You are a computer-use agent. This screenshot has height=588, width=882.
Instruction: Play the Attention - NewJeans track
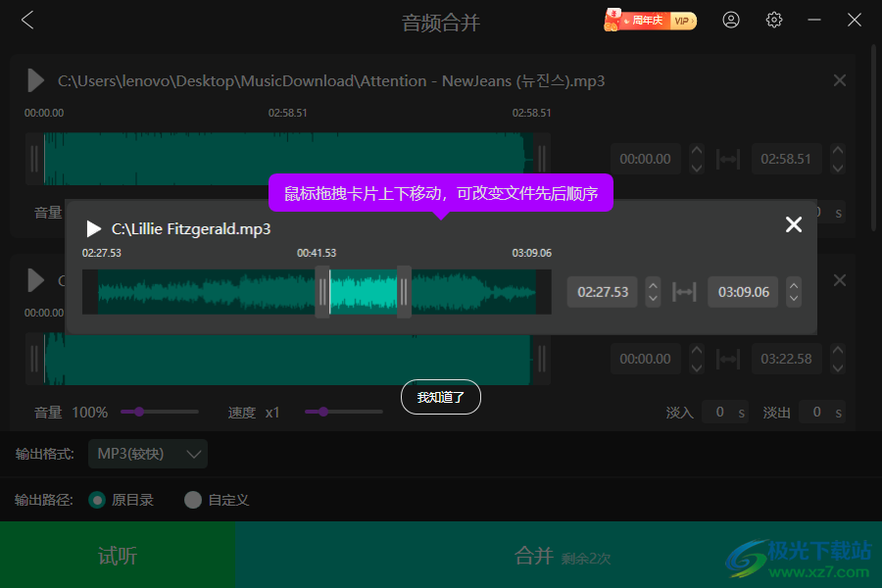click(36, 80)
